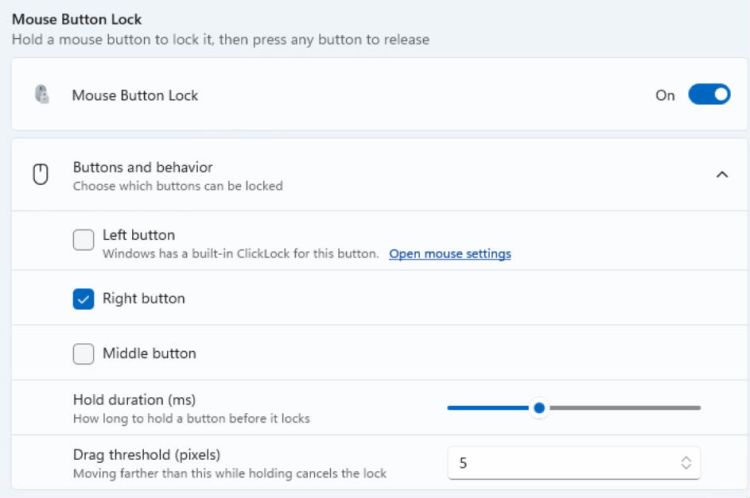Click the Drag threshold number field
The width and height of the screenshot is (750, 498).
tap(574, 463)
